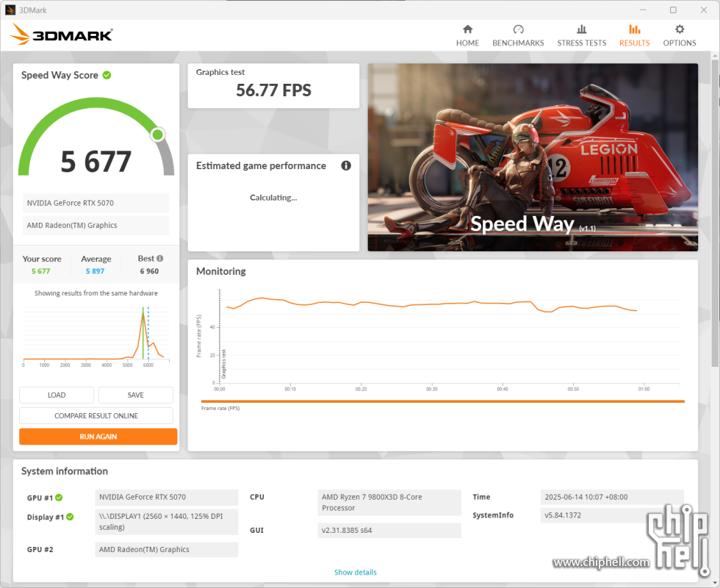This screenshot has height=588, width=720.
Task: Click the STRESS TESTS menu label
Action: [582, 43]
